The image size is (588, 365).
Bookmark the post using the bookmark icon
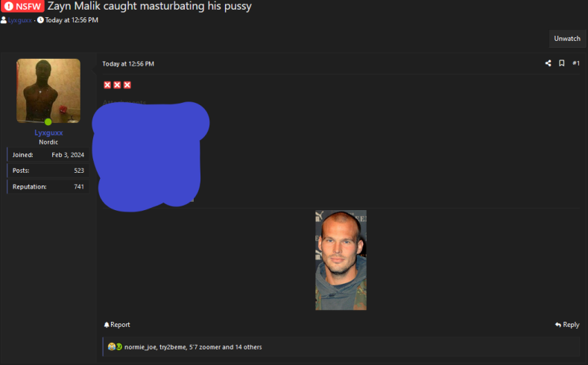(x=561, y=63)
